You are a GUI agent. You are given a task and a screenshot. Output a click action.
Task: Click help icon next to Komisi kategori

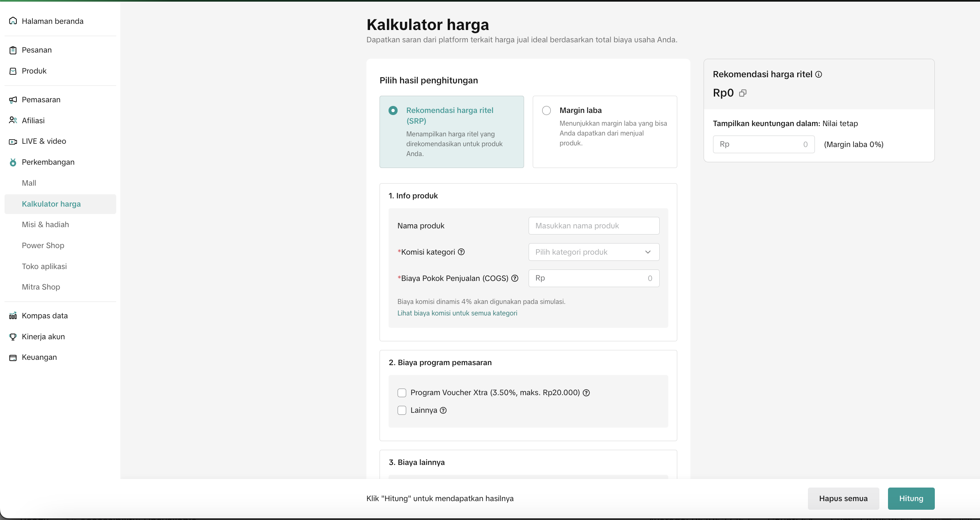click(x=461, y=252)
